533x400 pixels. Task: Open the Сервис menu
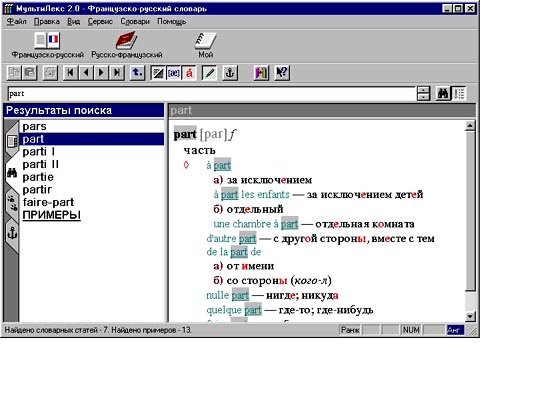(x=100, y=21)
